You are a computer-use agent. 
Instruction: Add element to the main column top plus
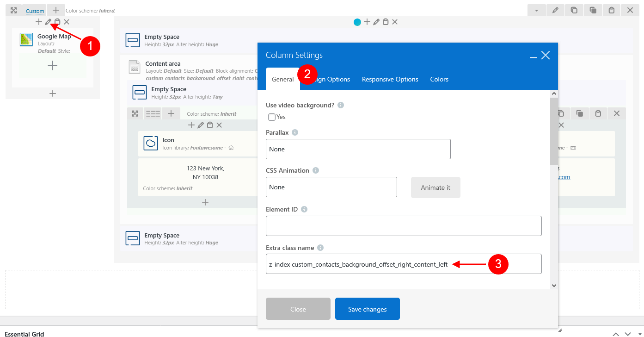click(367, 22)
